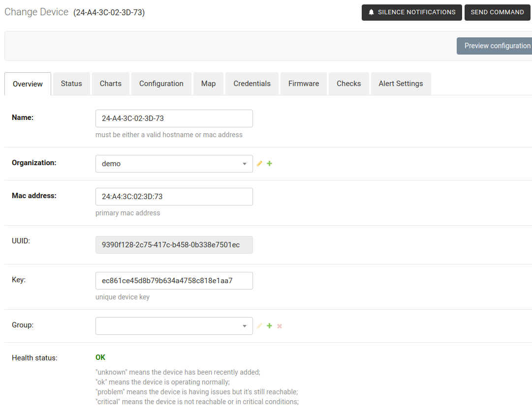Click the Preview configuration button
Screen dimensions: 532x412
pyautogui.click(x=494, y=46)
